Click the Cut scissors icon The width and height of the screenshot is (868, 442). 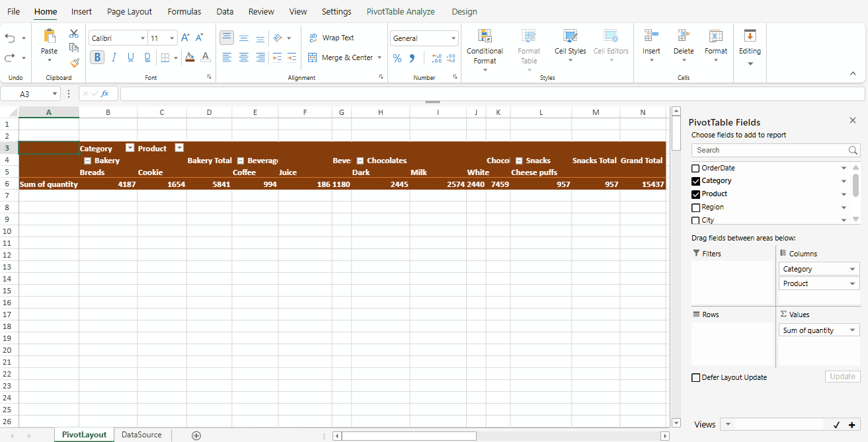[x=74, y=34]
